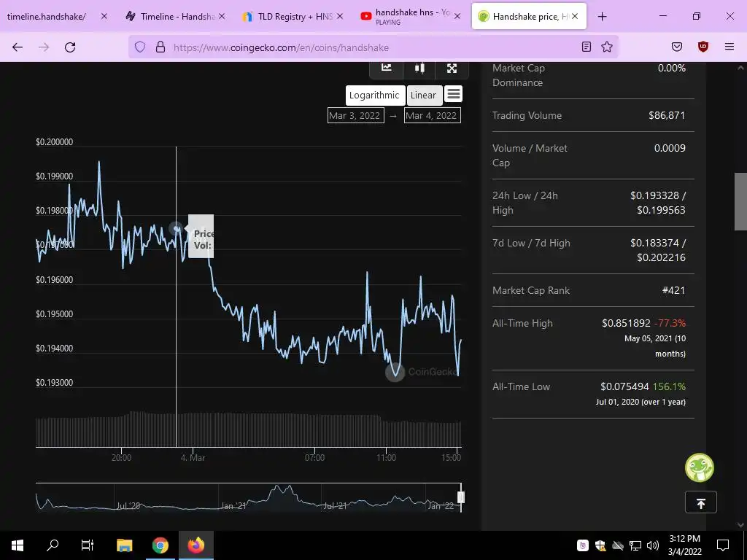Click the range navigator right handle
This screenshot has width=747, height=560.
click(x=461, y=497)
